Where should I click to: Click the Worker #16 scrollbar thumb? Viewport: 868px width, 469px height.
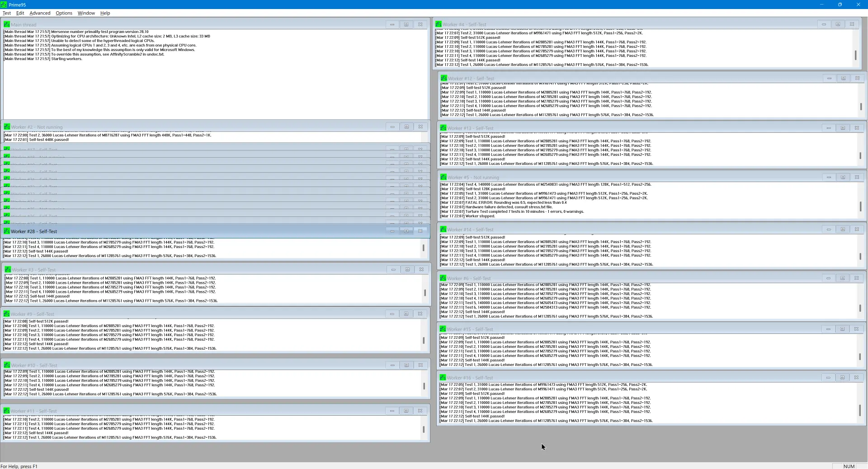(859, 410)
